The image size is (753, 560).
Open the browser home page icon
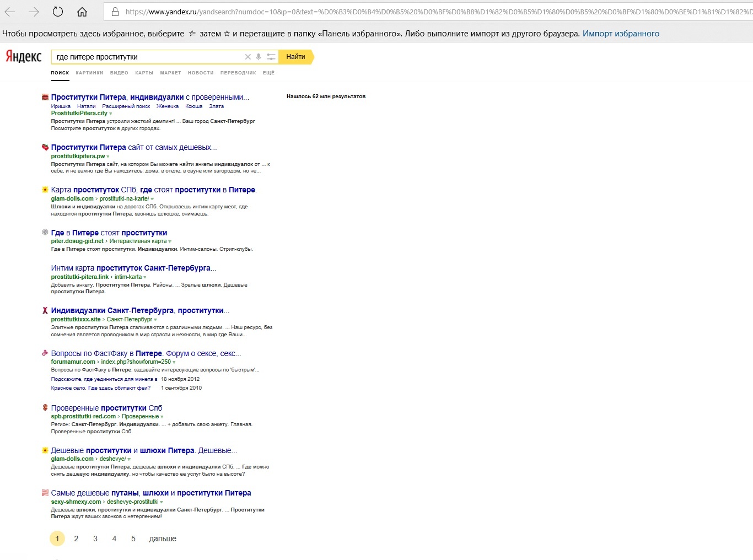click(x=82, y=12)
